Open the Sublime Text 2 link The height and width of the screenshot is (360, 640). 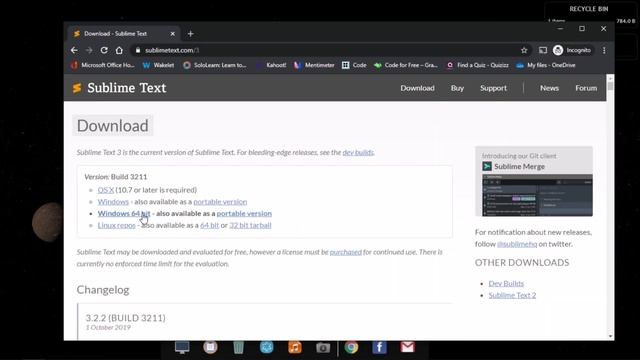click(x=512, y=295)
